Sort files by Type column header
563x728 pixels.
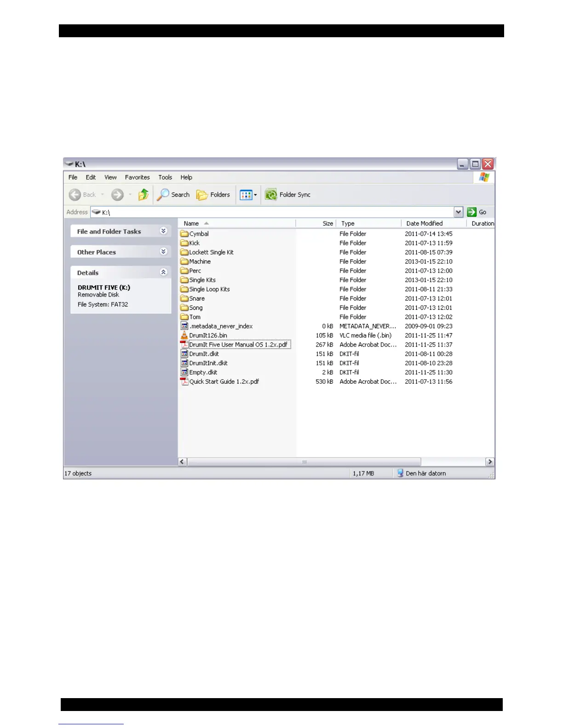(369, 223)
